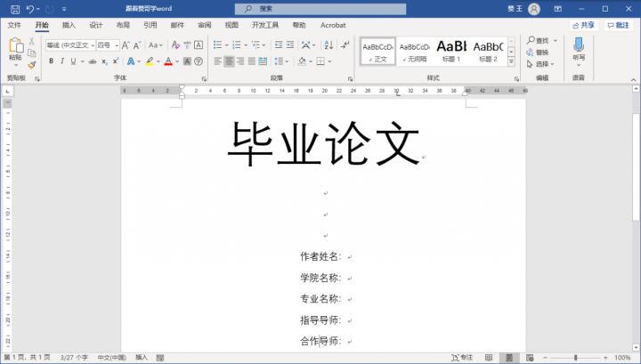Click the enclosed character icon

[x=199, y=61]
